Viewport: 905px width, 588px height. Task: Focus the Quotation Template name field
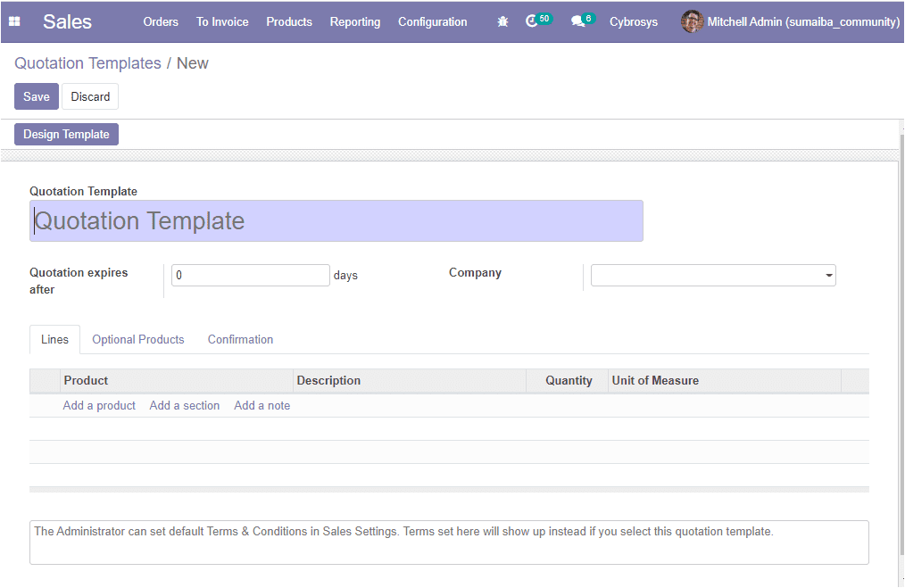(x=336, y=220)
